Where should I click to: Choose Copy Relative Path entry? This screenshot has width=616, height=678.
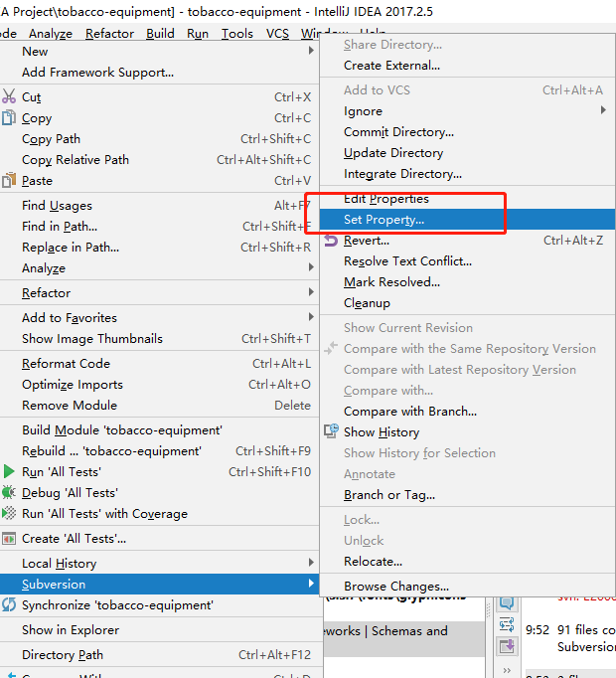pos(159,159)
